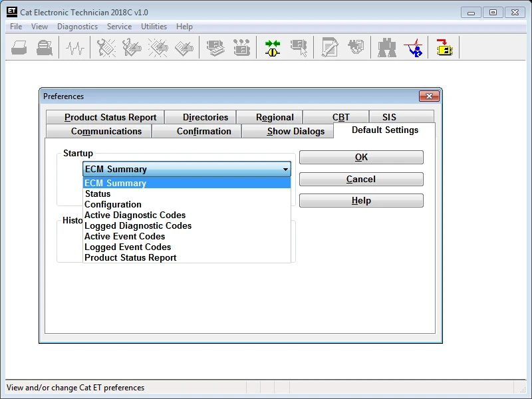This screenshot has width=532, height=399.
Task: Switch to the CBT tab
Action: click(336, 117)
